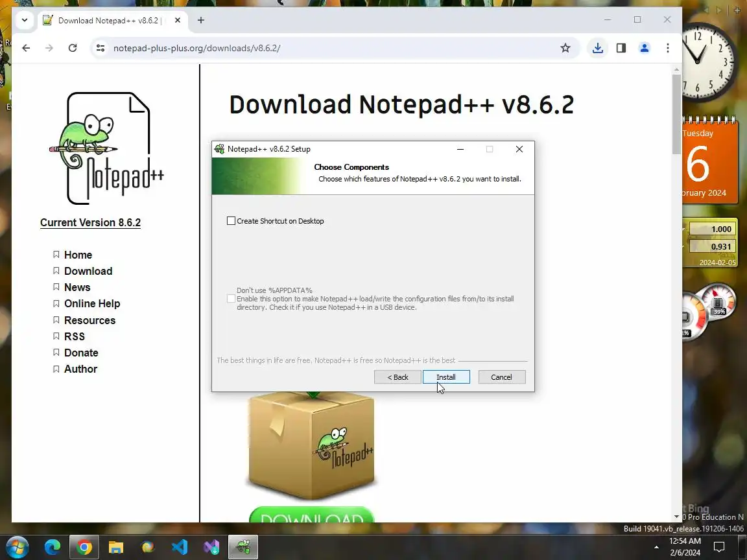Open Chrome profile avatar
Image resolution: width=747 pixels, height=560 pixels.
click(x=644, y=48)
